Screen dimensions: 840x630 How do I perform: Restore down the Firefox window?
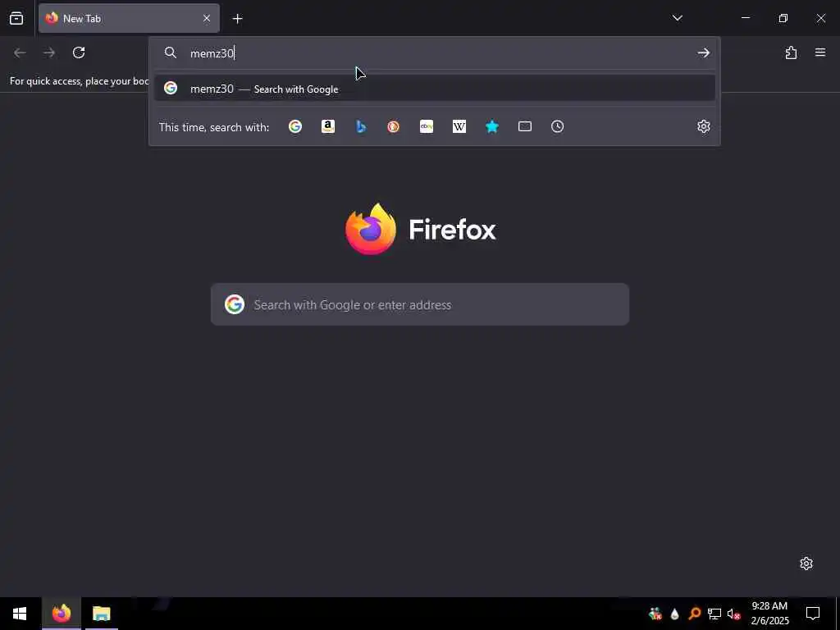pos(783,18)
